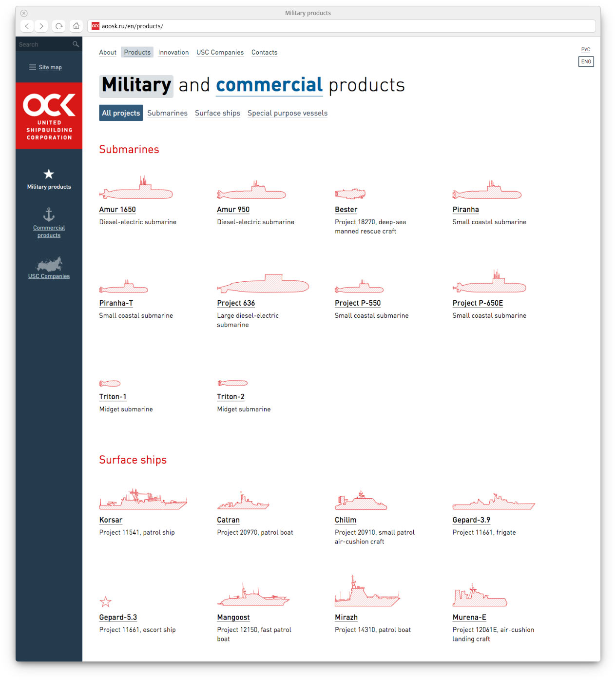Screen dimensions: 616x680
Task: Go to the browser home icon
Action: click(76, 26)
